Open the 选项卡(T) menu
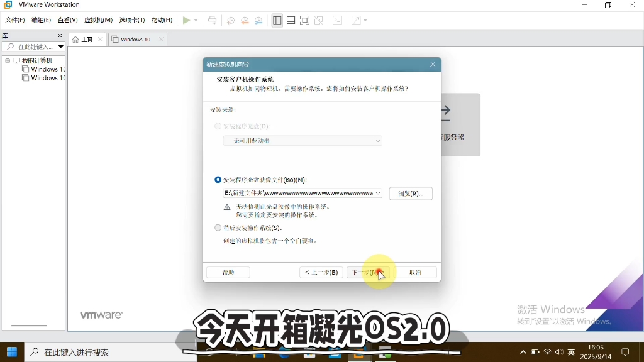644x362 pixels. [132, 20]
